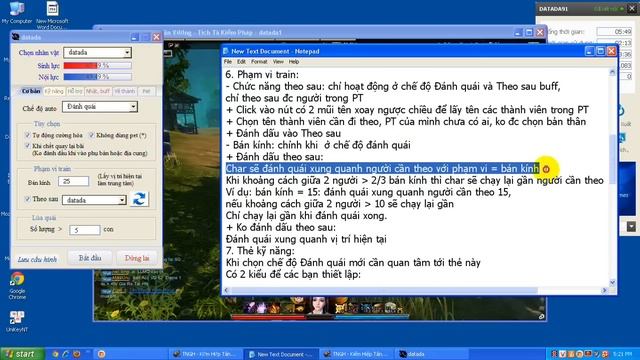Click the Windows start button

click(22, 354)
